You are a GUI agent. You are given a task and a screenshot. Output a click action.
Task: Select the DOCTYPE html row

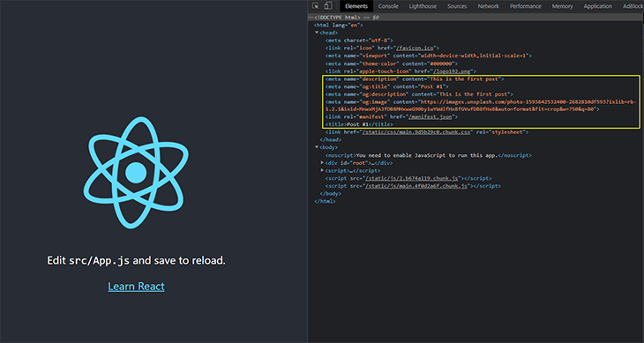click(x=476, y=18)
